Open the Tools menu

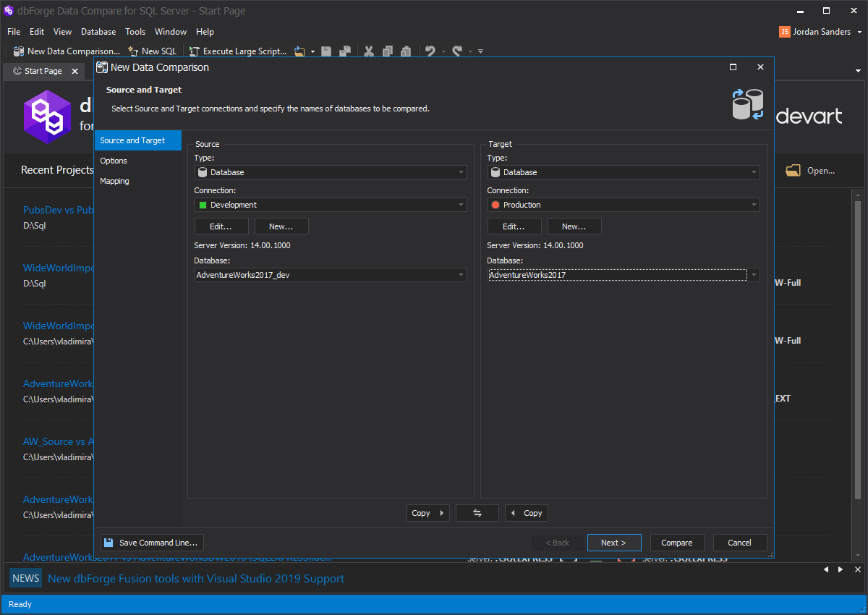coord(135,32)
